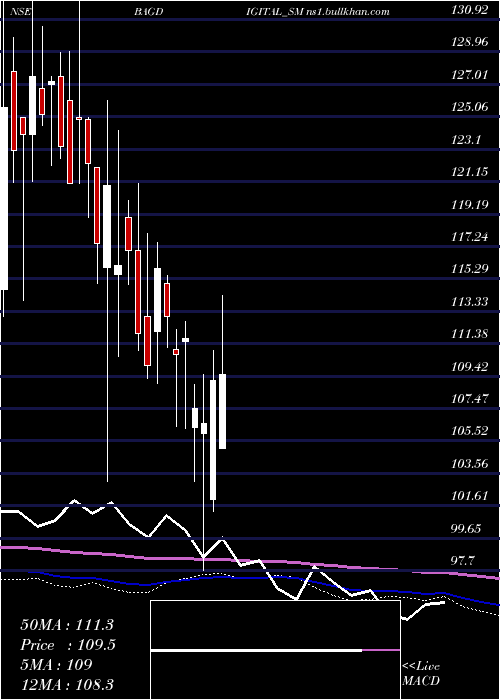The width and height of the screenshot is (500, 700).
Task: Click the 121.15 price axis label
Action: [469, 172]
